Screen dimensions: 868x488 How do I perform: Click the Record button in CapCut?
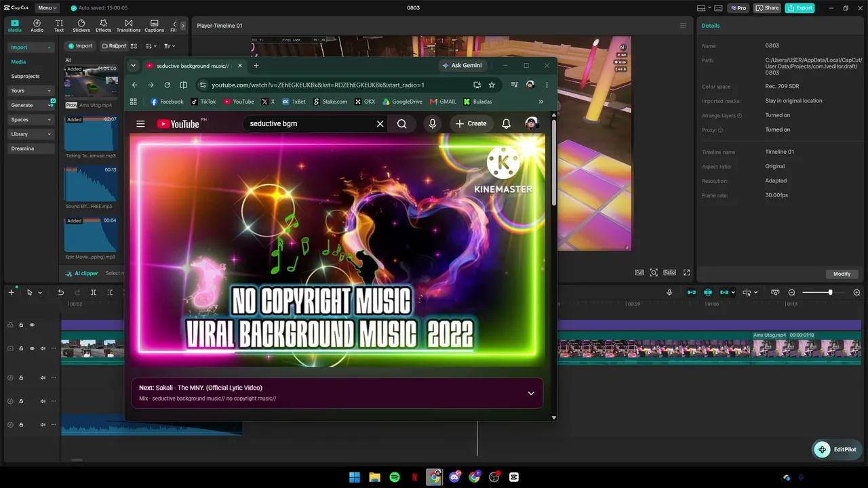click(x=114, y=46)
